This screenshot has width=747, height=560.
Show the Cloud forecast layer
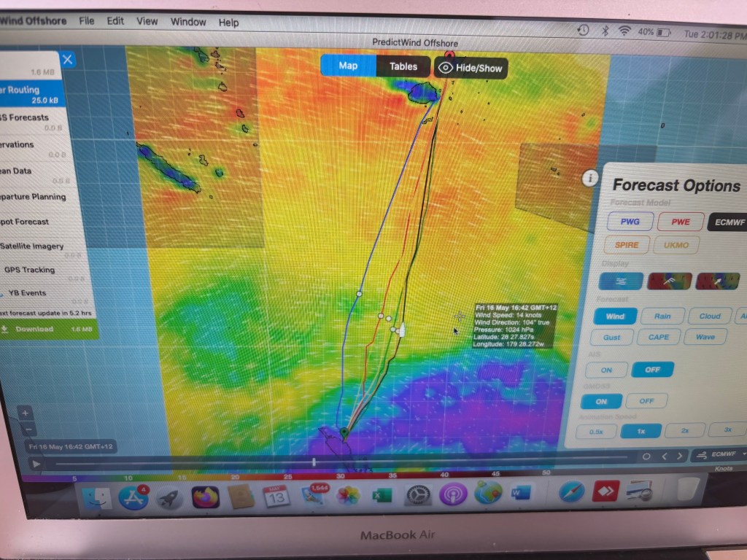[x=709, y=316]
